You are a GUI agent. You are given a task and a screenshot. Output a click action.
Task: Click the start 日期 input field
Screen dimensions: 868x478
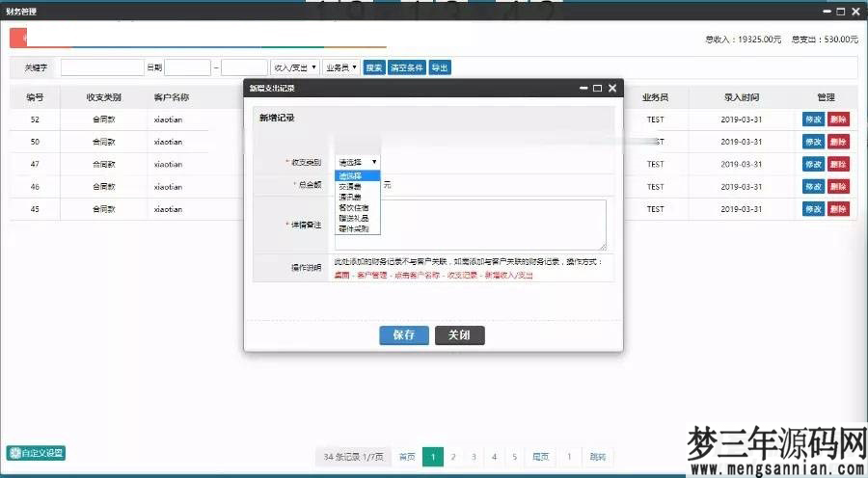coord(188,67)
